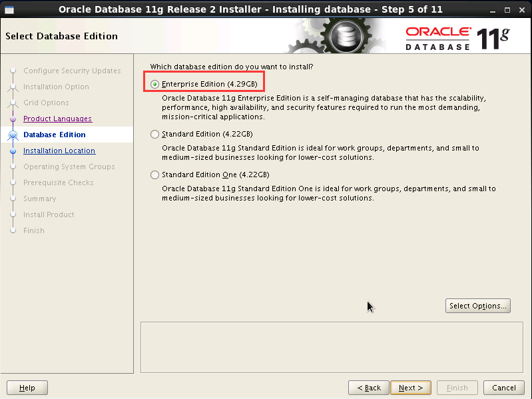The image size is (532, 399).
Task: Click the database gear graphic in header
Action: pos(345,35)
